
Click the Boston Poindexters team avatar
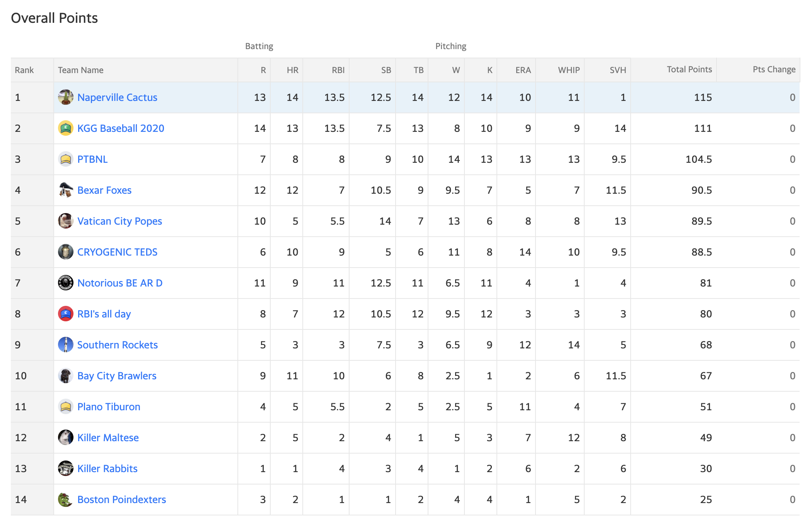[x=66, y=499]
